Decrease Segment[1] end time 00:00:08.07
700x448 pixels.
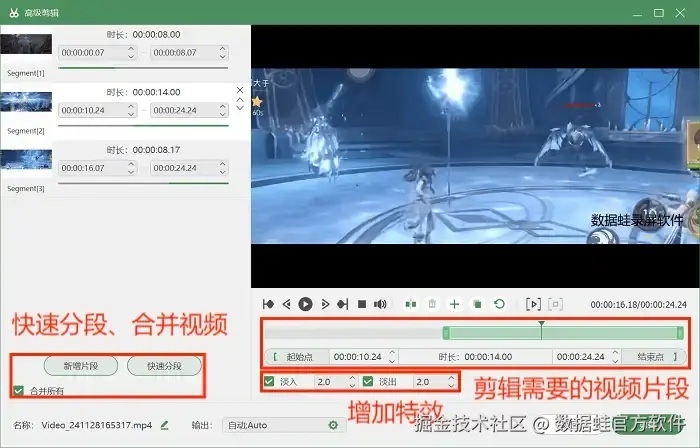click(x=223, y=56)
